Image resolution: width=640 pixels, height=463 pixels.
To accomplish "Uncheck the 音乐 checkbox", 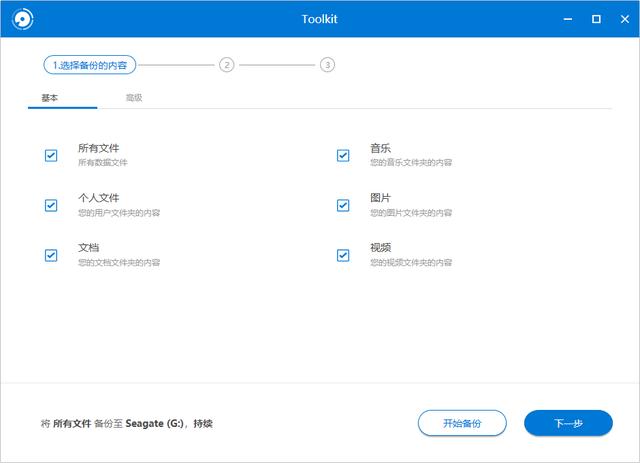I will point(343,155).
